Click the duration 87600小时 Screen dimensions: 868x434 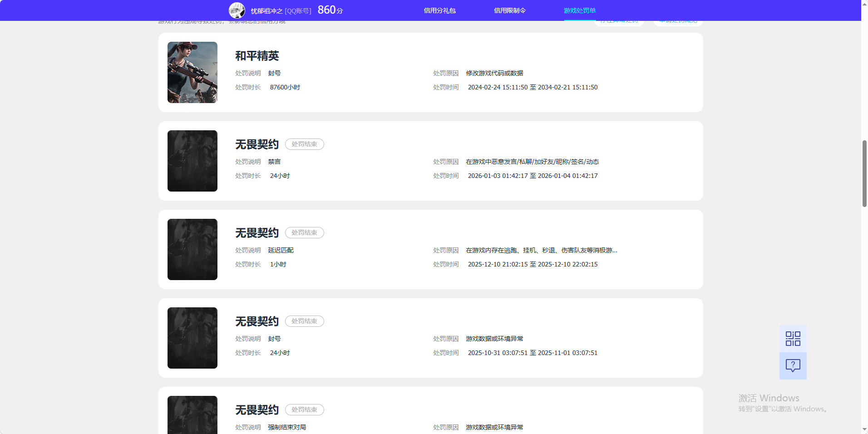tap(285, 87)
